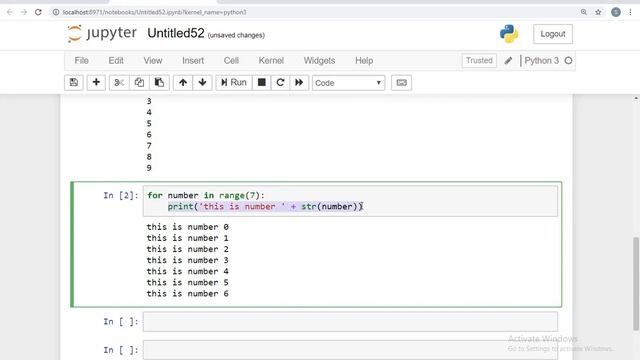This screenshot has width=640, height=360.
Task: Click the 'for number in range(7):' line
Action: click(x=206, y=196)
